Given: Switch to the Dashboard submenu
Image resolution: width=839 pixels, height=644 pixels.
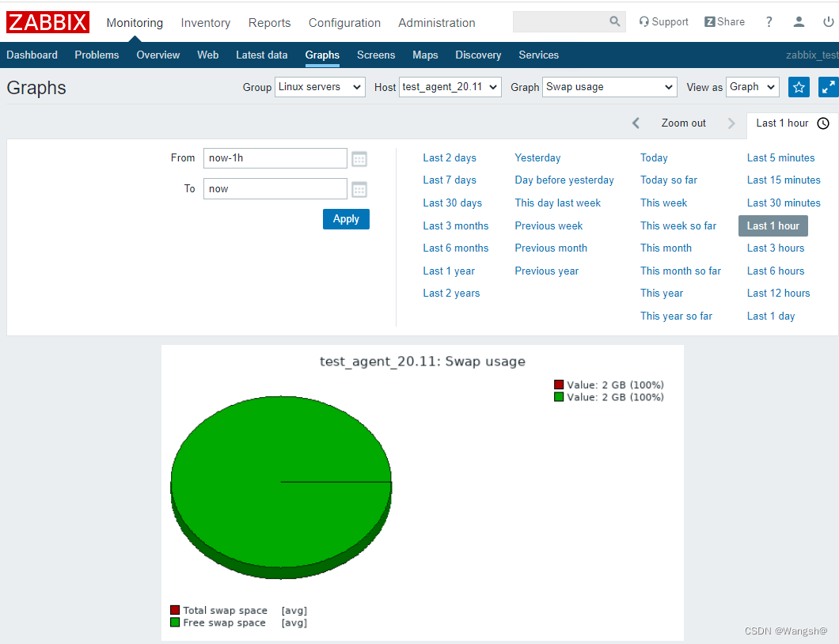Looking at the screenshot, I should pos(32,55).
